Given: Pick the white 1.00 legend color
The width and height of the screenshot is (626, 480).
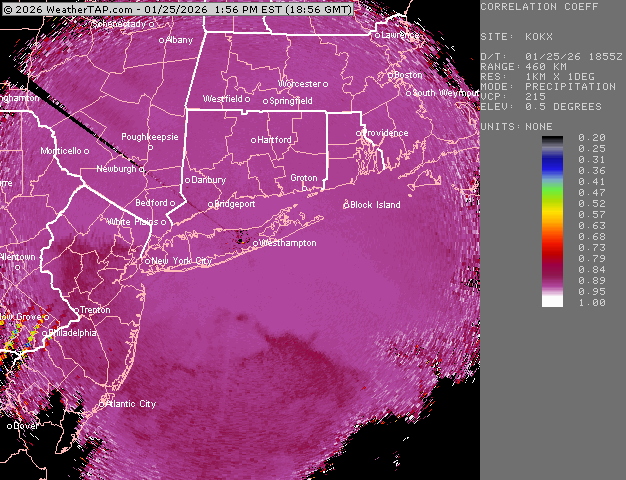Looking at the screenshot, I should point(552,301).
